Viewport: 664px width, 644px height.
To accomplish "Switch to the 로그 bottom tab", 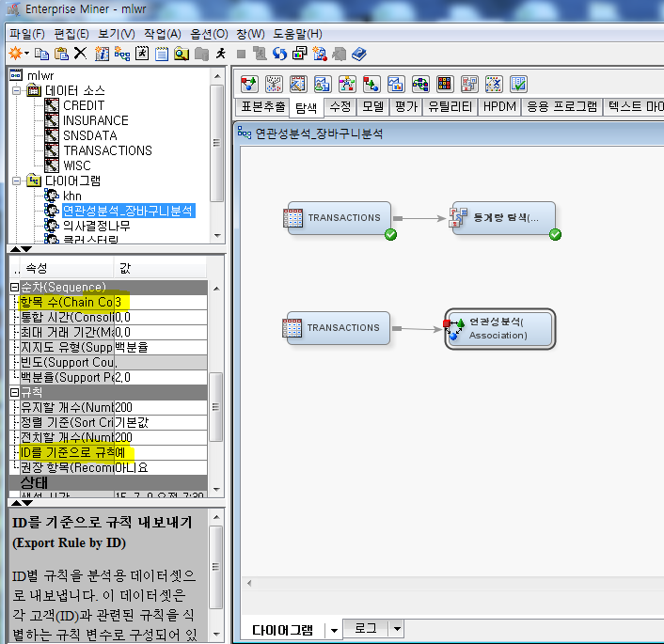I will pyautogui.click(x=366, y=628).
